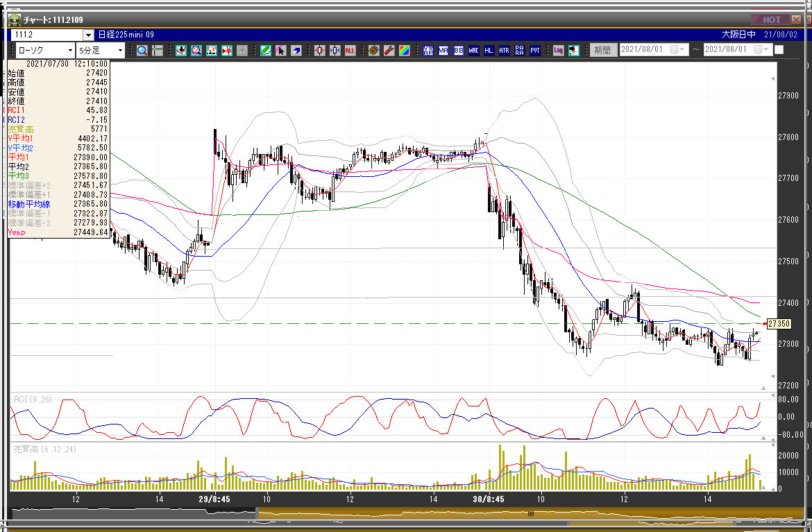Click the 平均3 value 27578.80 row
Viewport: 812px width, 532px height.
(58, 176)
